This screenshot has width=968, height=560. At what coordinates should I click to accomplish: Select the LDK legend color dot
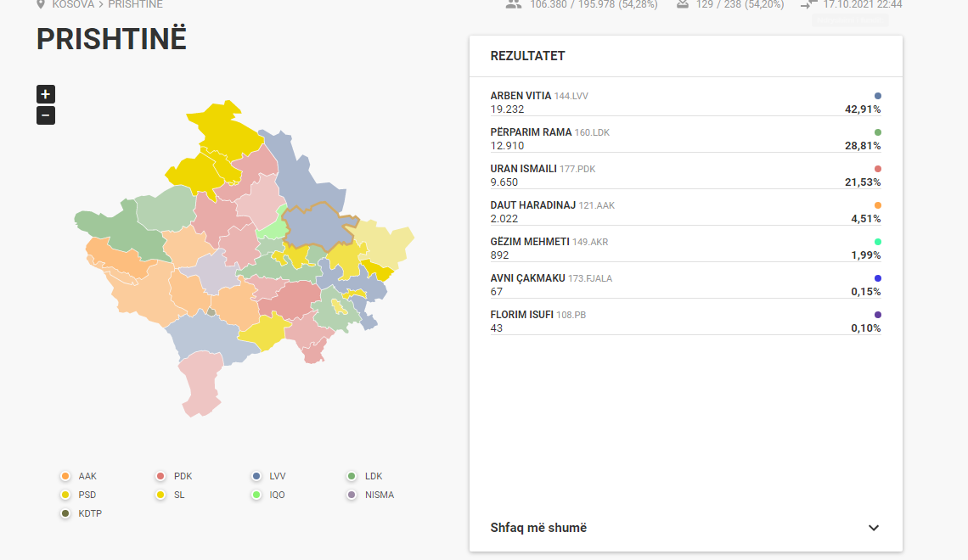352,476
